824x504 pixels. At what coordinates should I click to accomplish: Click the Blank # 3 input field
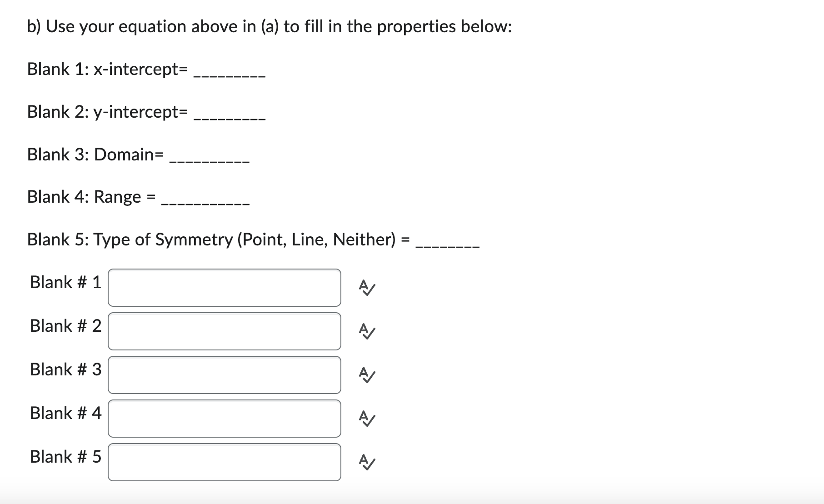pyautogui.click(x=225, y=375)
